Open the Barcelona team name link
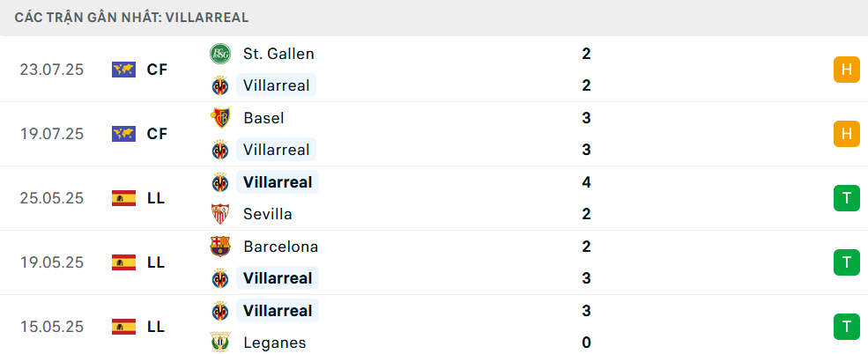Viewport: 868px width, 354px height. pyautogui.click(x=280, y=247)
